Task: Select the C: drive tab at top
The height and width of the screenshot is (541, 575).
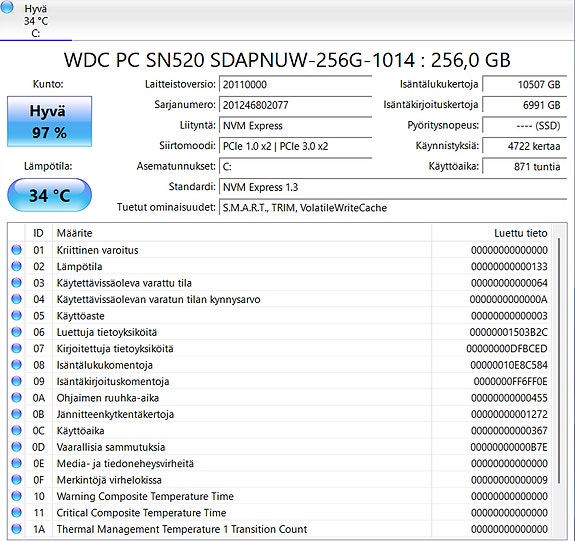Action: (36, 21)
